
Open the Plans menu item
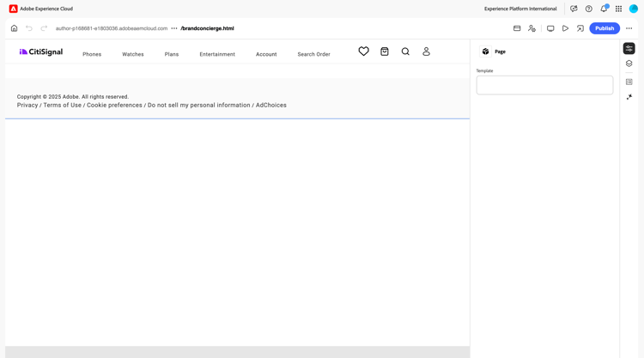coord(172,54)
